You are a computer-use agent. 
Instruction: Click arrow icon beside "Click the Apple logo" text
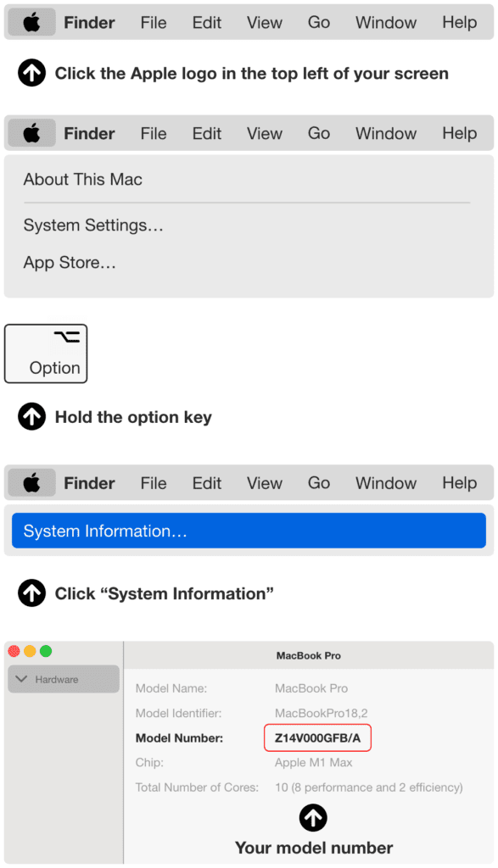pos(31,73)
